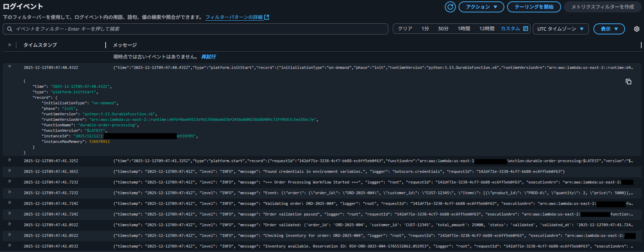This screenshot has width=644, height=252.
Task: Click the external link icon beside filter pattern details
Action: pos(267,17)
